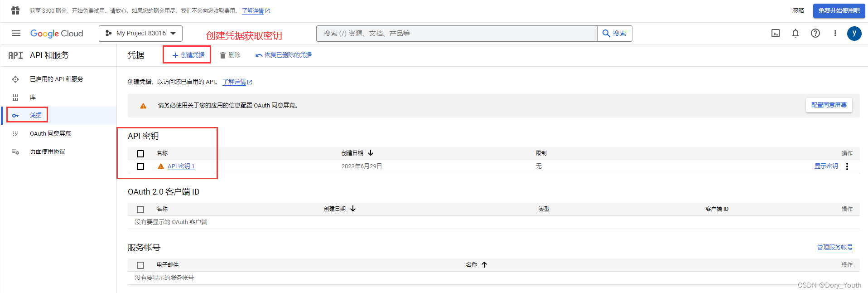Click the settings icon beside 页面使用协议
Screen dimensions: 868x293
pyautogui.click(x=15, y=152)
